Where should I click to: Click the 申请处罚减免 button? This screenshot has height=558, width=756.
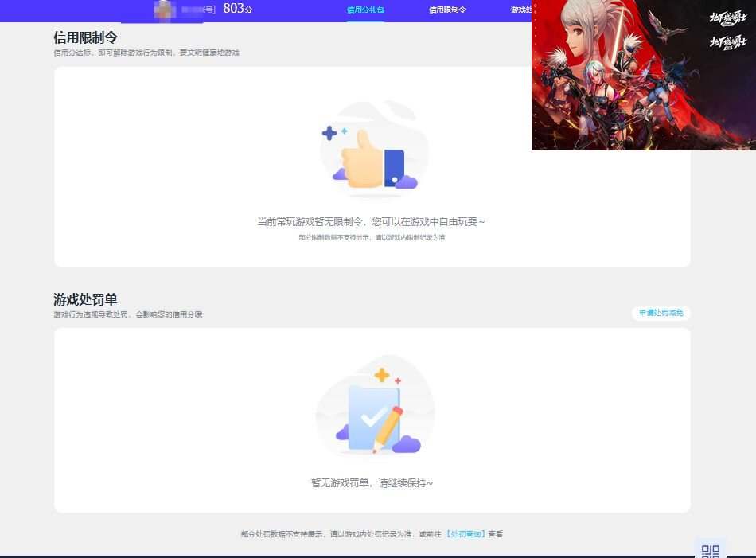[661, 313]
